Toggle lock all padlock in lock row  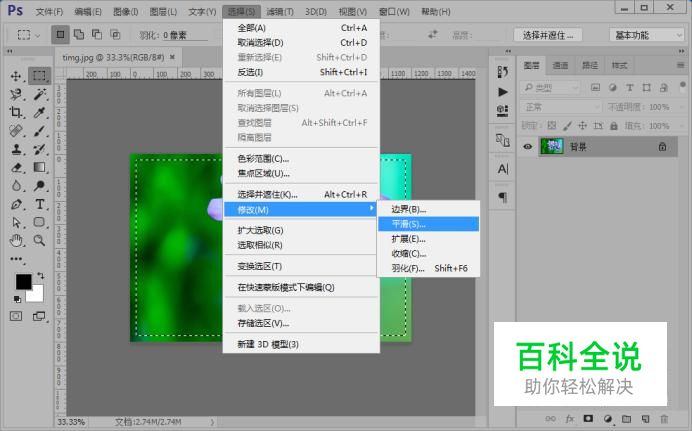[613, 126]
